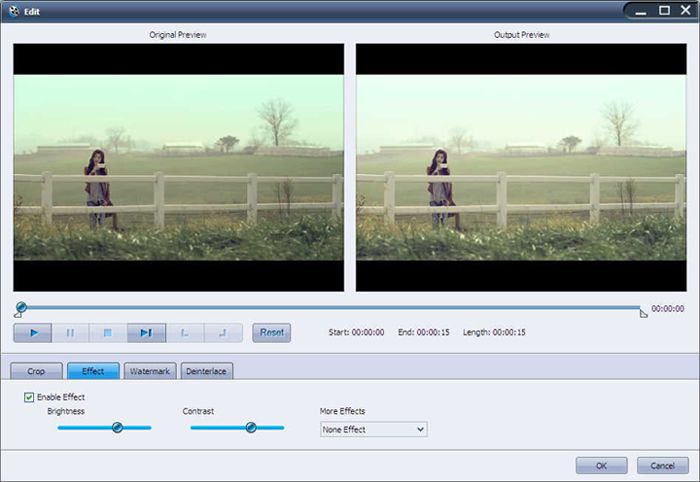
Task: Select the Effect tab
Action: click(93, 371)
